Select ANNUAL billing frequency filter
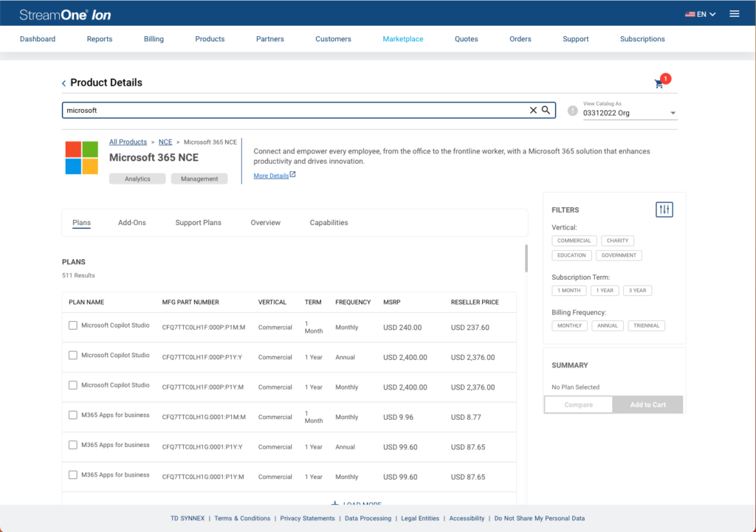This screenshot has width=756, height=532. 608,325
